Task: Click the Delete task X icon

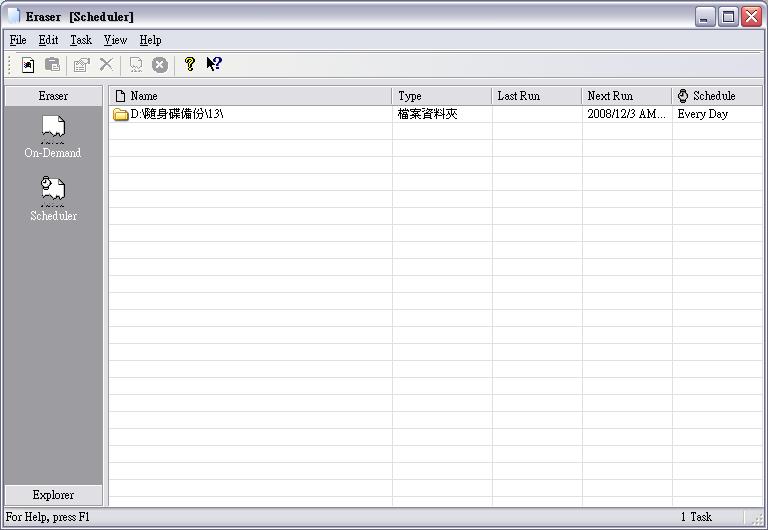Action: click(x=106, y=64)
